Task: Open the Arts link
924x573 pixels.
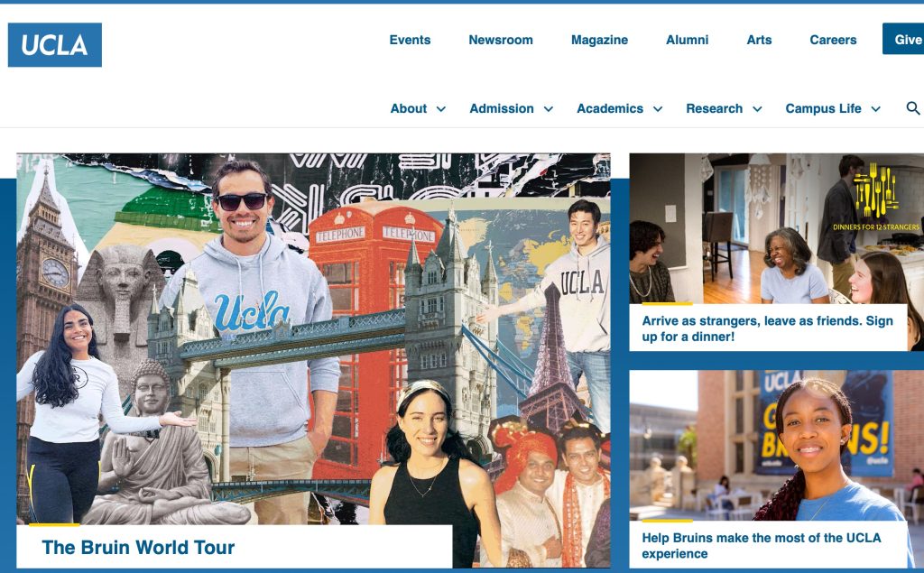Action: click(x=759, y=40)
